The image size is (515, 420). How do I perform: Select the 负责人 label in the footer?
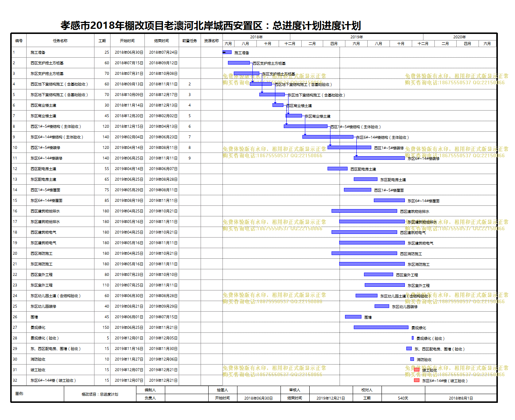[150, 398]
